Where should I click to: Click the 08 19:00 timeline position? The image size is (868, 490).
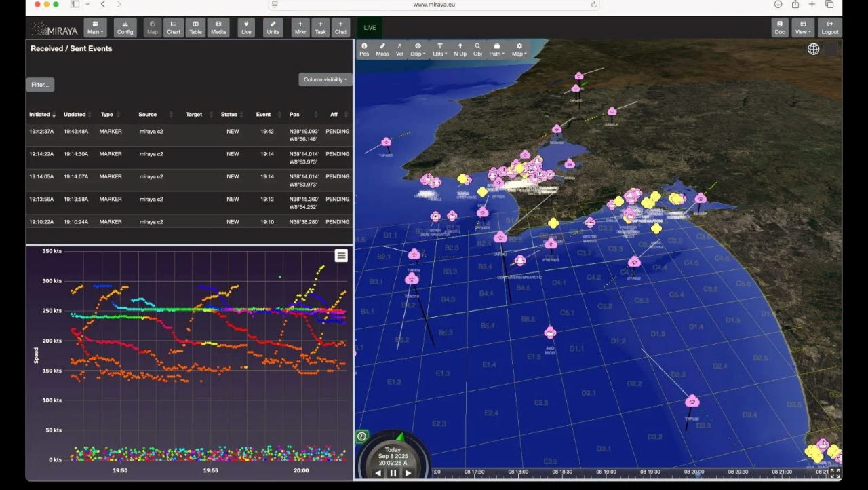click(x=606, y=472)
